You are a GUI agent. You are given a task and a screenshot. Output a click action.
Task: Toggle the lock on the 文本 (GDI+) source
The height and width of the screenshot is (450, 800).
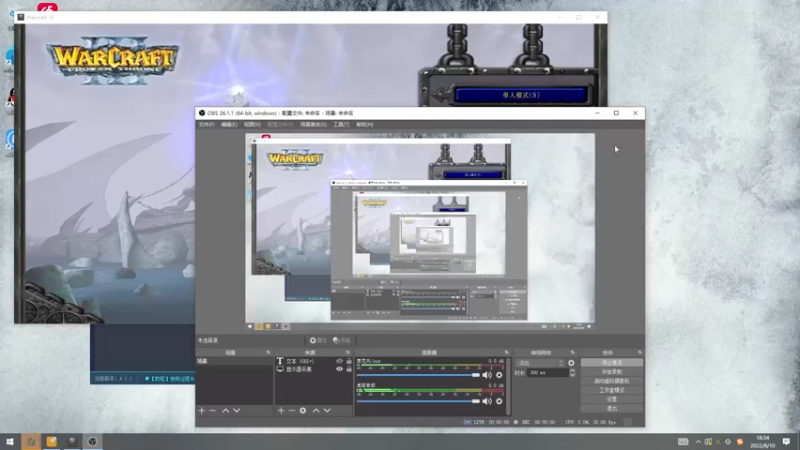click(x=349, y=361)
